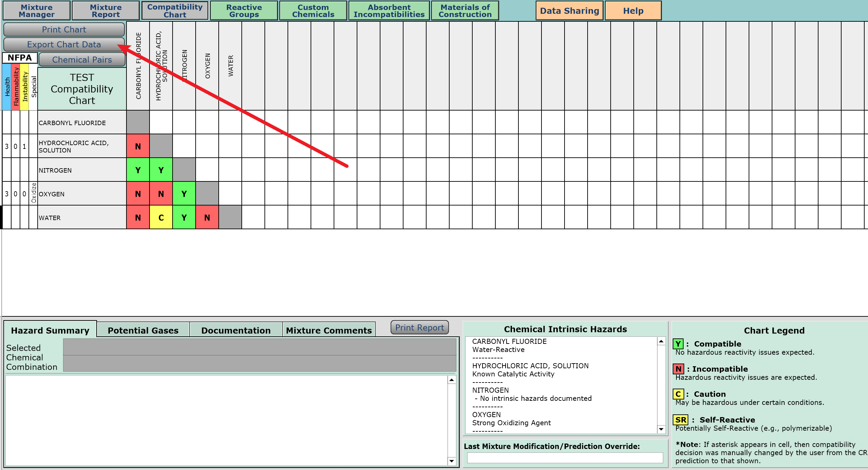
Task: Click the Instability NFPA column header
Action: click(x=24, y=87)
